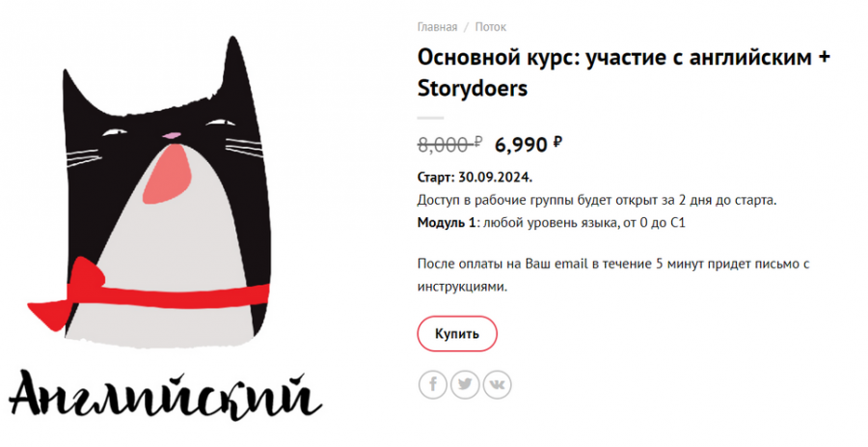Click the cat's small pink nose
This screenshot has height=447, width=868.
pos(171,135)
